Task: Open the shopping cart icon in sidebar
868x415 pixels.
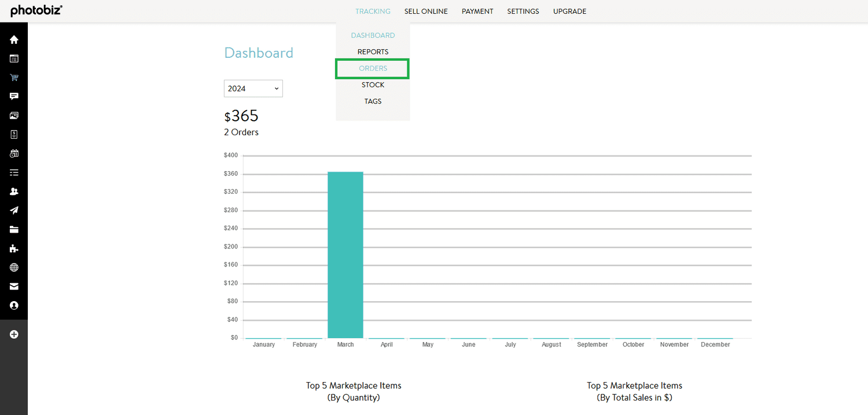Action: 14,77
